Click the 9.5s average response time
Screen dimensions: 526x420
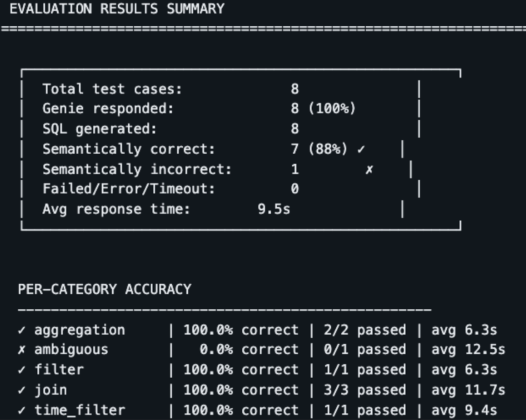tap(274, 209)
